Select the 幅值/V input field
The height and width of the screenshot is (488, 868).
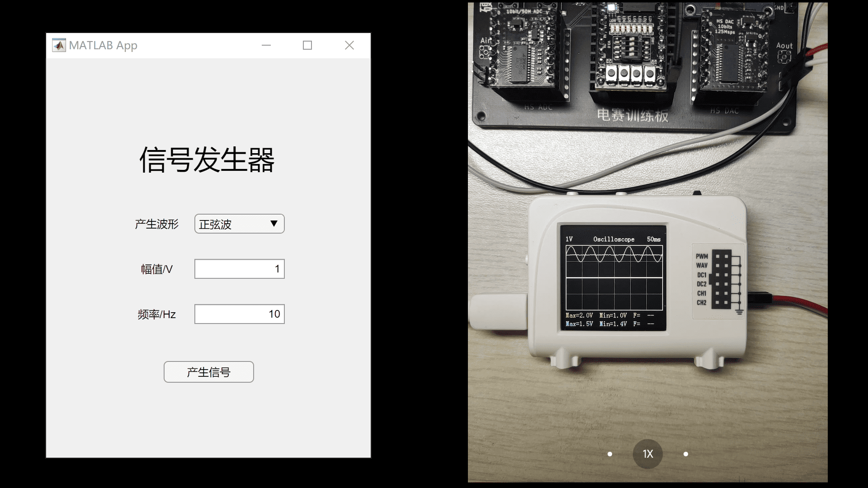pyautogui.click(x=238, y=269)
